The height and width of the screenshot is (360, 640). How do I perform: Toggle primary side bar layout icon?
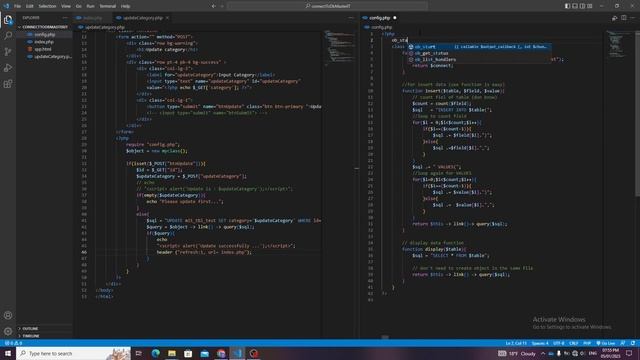pyautogui.click(x=567, y=6)
